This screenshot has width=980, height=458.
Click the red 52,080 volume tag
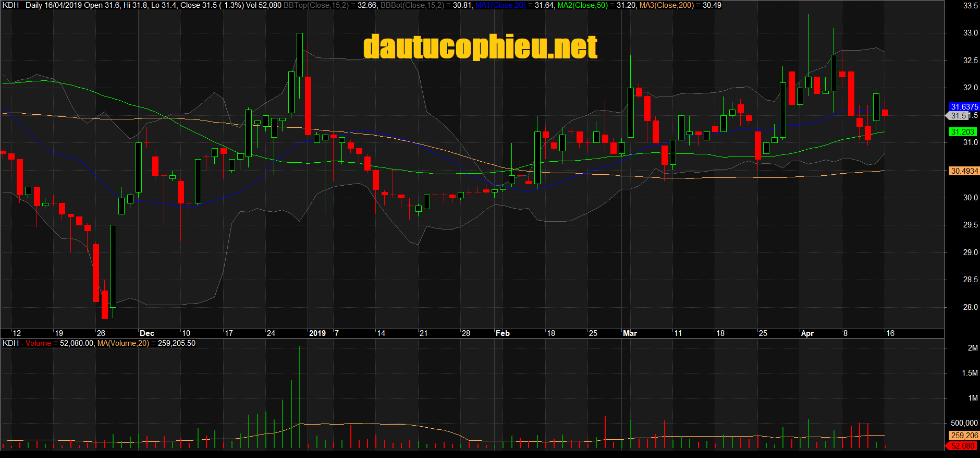(x=962, y=446)
